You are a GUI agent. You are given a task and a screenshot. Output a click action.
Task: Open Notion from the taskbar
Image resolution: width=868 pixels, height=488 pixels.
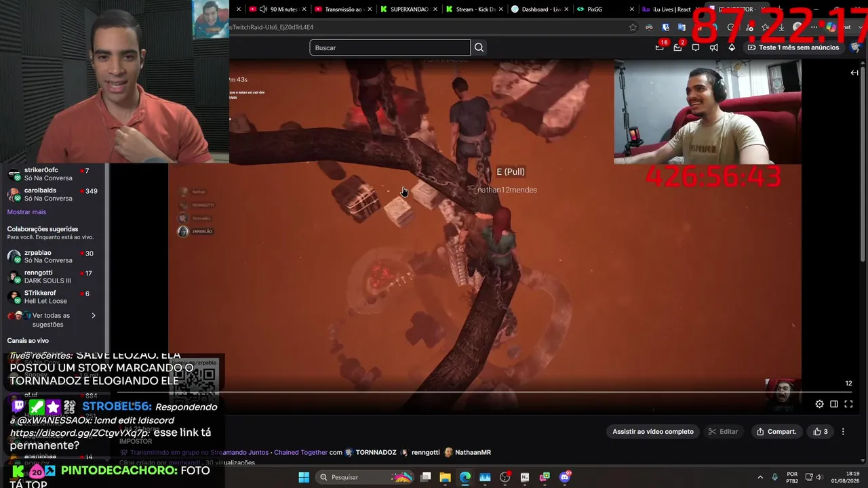pyautogui.click(x=525, y=477)
